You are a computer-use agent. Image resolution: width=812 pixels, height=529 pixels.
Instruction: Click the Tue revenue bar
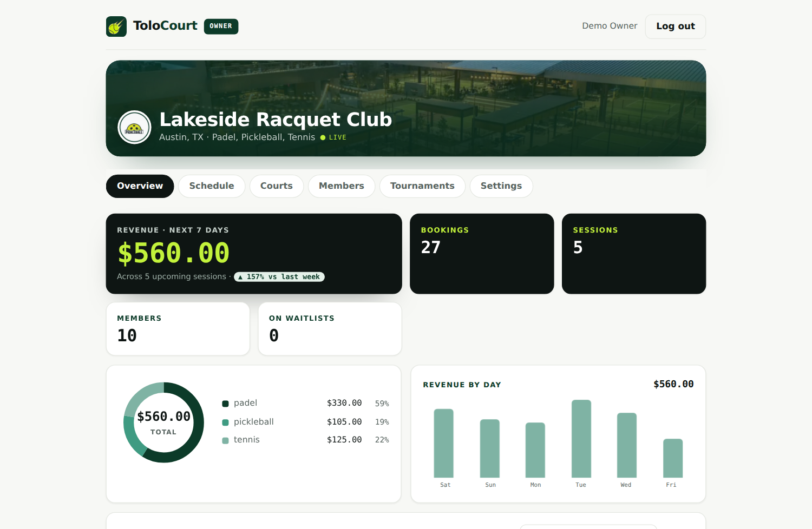pyautogui.click(x=581, y=439)
